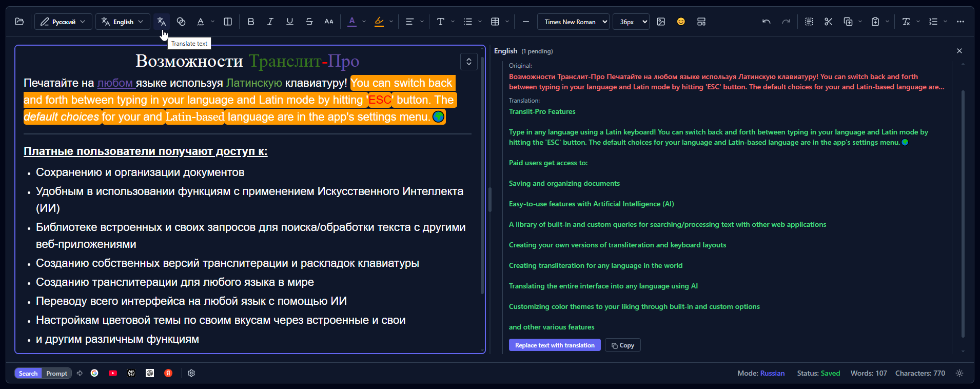
Task: Click the Russian mode link in status bar
Action: (772, 373)
